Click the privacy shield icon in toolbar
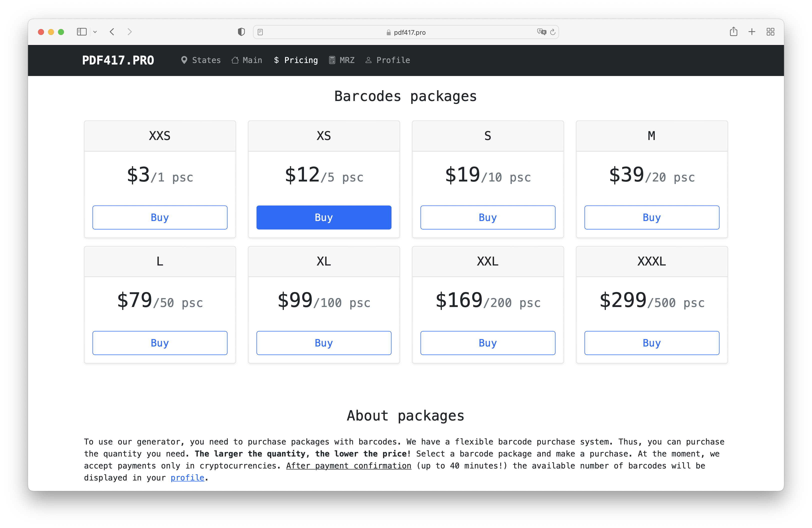This screenshot has width=812, height=528. [241, 32]
